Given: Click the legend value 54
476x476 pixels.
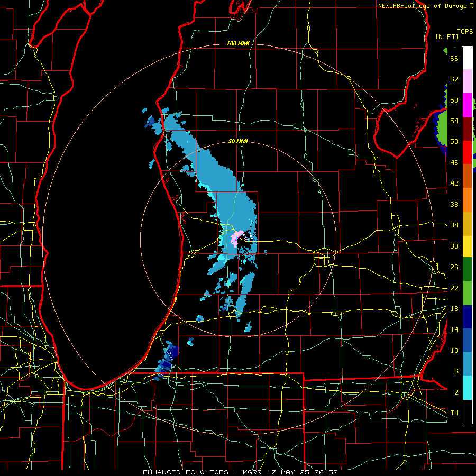Looking at the screenshot, I should click(x=454, y=121).
